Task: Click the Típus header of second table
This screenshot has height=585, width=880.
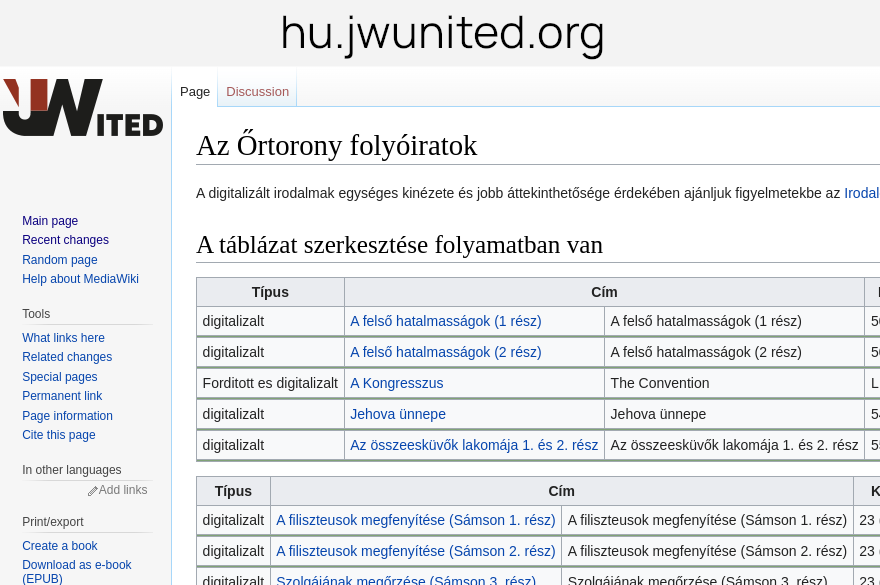Action: tap(233, 491)
